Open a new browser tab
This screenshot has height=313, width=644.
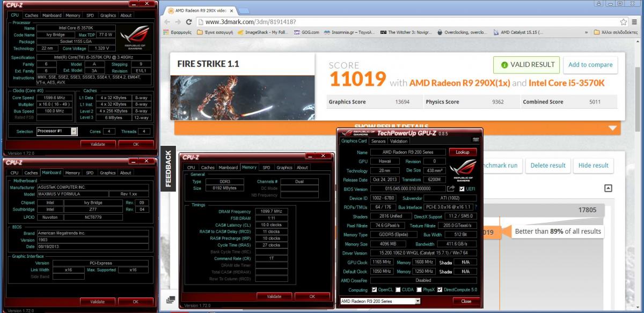pyautogui.click(x=244, y=10)
